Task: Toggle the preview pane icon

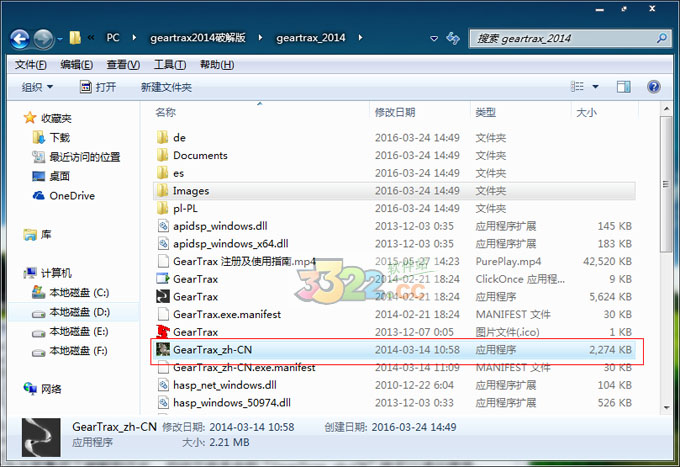Action: click(x=624, y=87)
